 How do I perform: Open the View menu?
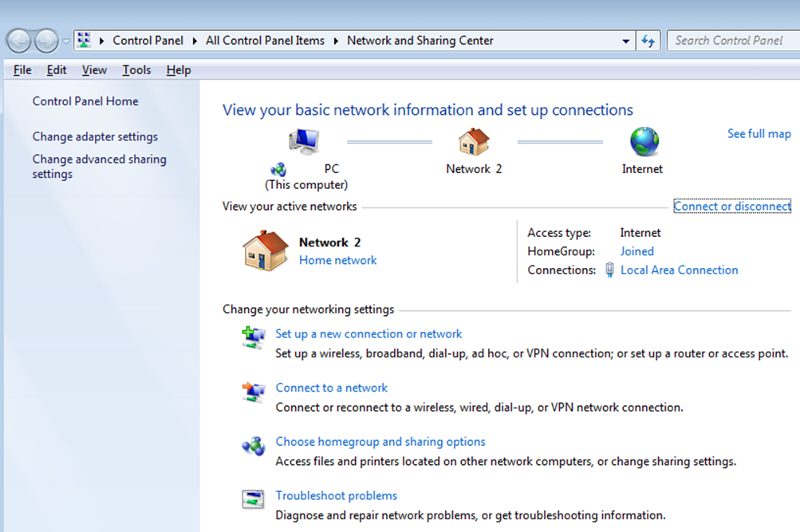pos(94,70)
